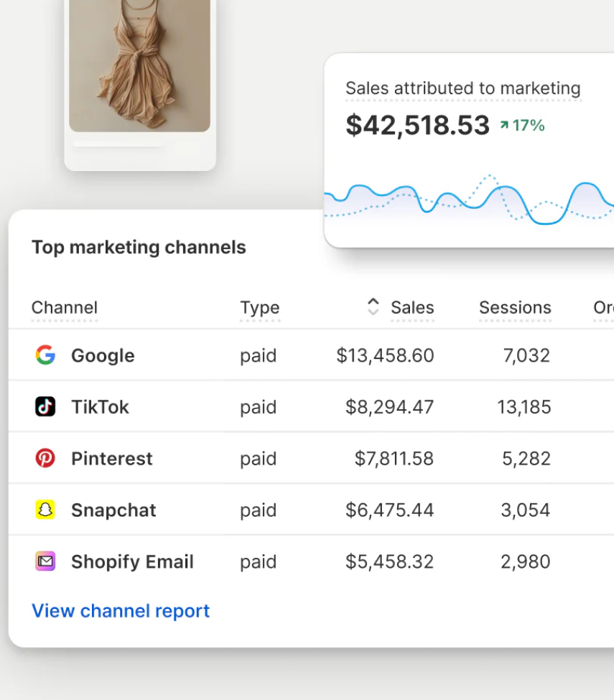
Task: Select the Shopify Email channel name
Action: [x=132, y=561]
